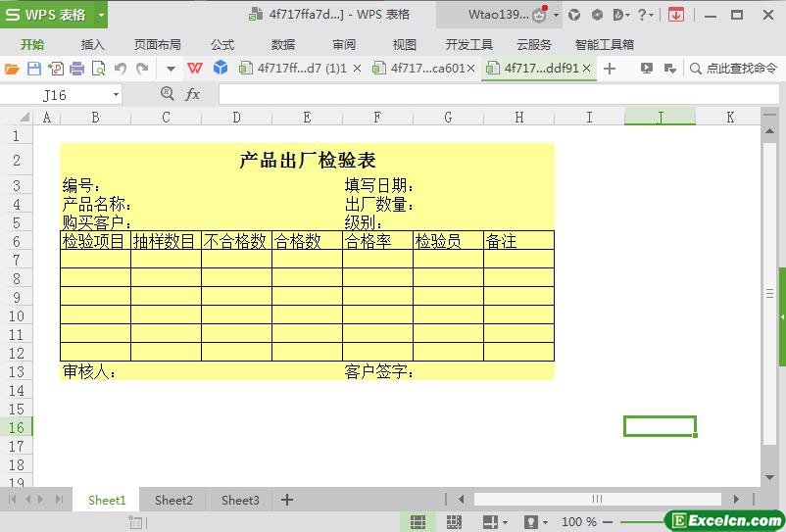
Task: Click the Print icon in the quick toolbar
Action: [76, 69]
